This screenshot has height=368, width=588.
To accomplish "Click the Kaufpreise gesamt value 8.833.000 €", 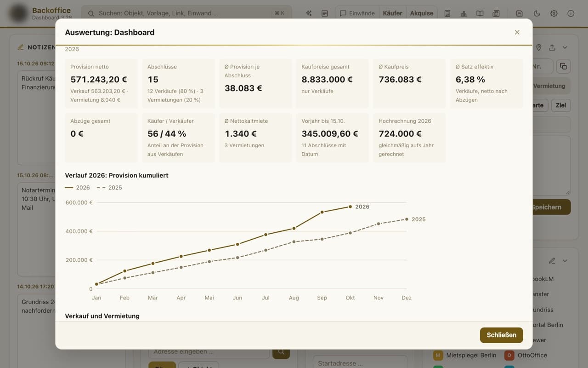I will (x=327, y=79).
